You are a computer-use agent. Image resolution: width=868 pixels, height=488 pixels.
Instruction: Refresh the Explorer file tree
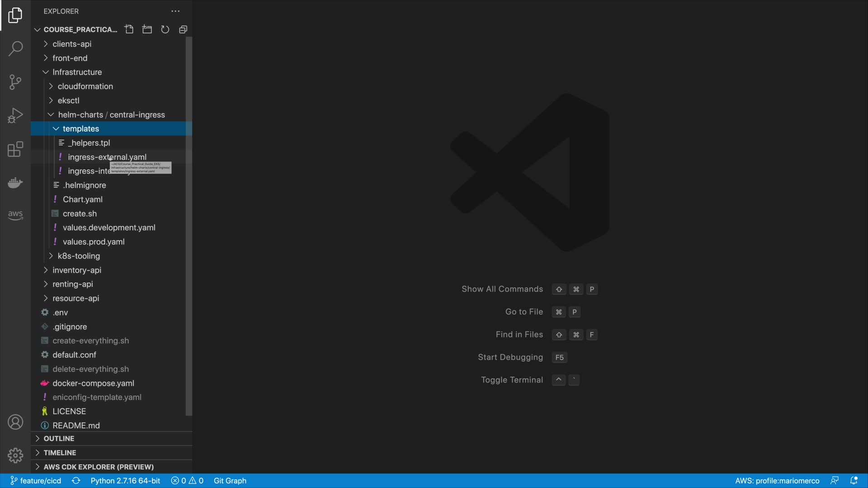tap(165, 29)
